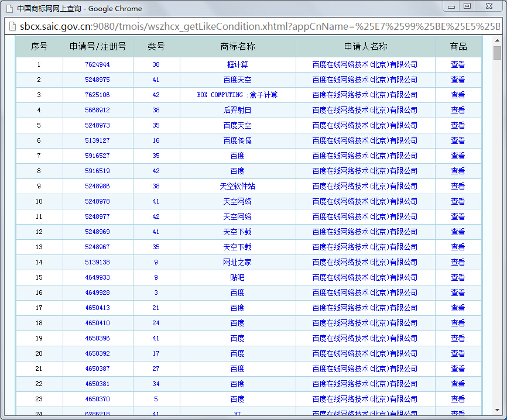Click the 类号 column header

point(156,47)
